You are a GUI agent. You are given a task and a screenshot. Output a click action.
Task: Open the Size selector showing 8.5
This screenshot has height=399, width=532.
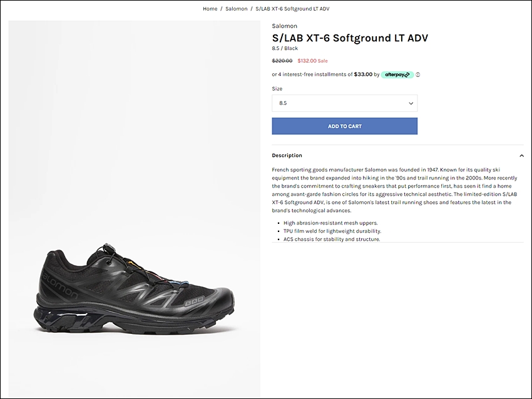point(344,103)
